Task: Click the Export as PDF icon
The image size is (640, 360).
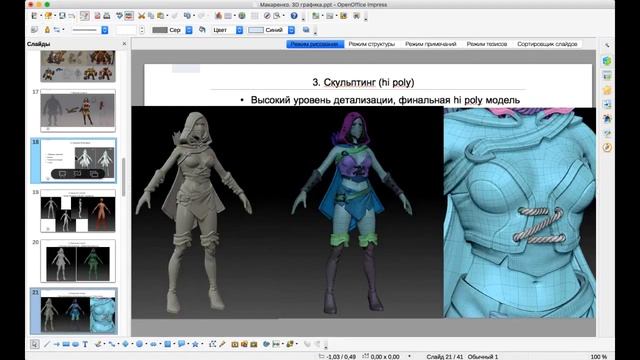Action: [97, 16]
